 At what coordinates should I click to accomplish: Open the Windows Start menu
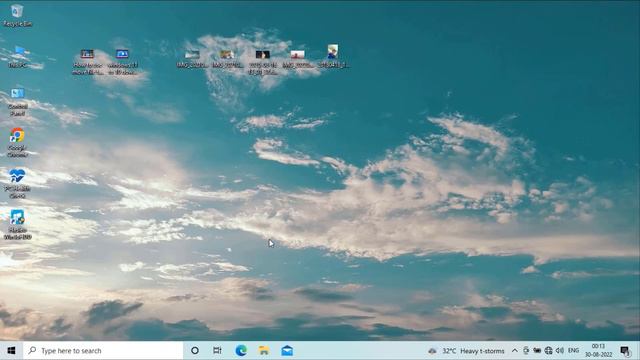pyautogui.click(x=11, y=351)
